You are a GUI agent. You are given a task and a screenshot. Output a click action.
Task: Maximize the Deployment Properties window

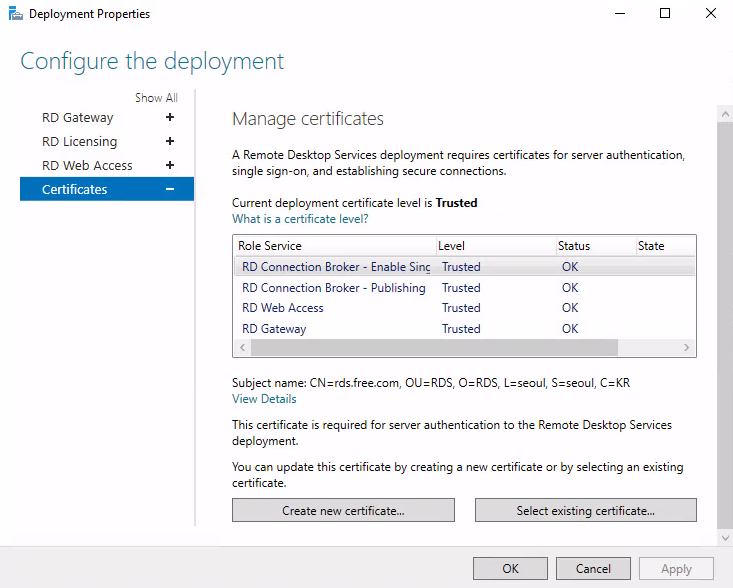tap(665, 14)
